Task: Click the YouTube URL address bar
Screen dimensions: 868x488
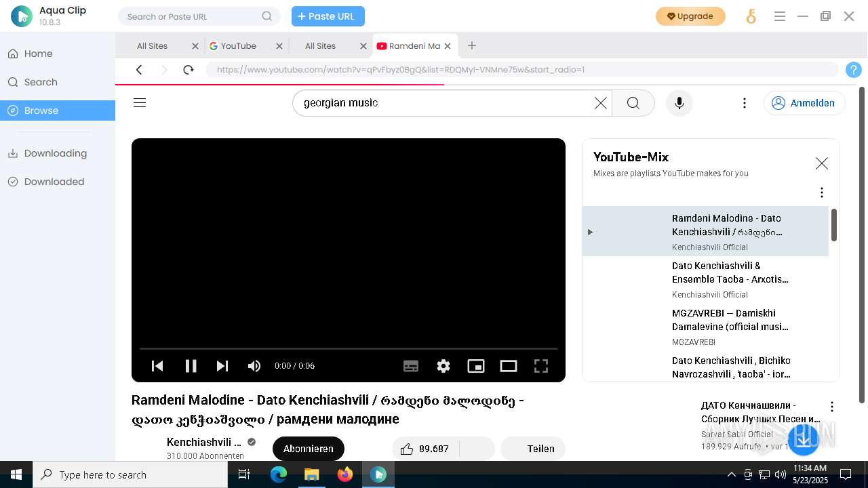Action: click(522, 69)
